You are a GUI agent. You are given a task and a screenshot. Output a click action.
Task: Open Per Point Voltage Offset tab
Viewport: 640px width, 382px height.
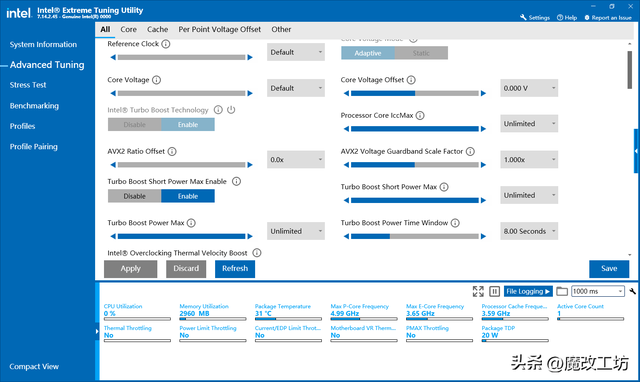(x=220, y=29)
